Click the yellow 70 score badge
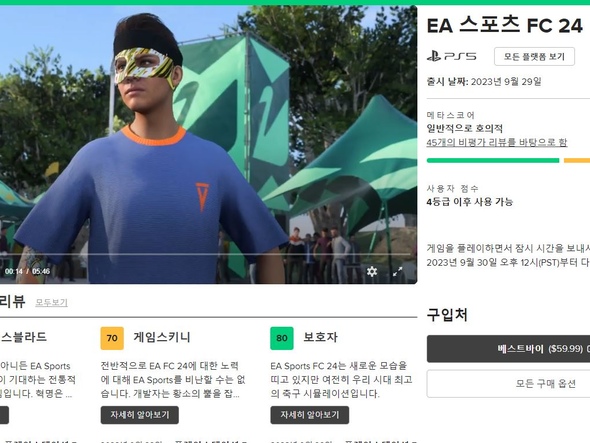Viewport: 590px width, 443px height. (x=112, y=338)
